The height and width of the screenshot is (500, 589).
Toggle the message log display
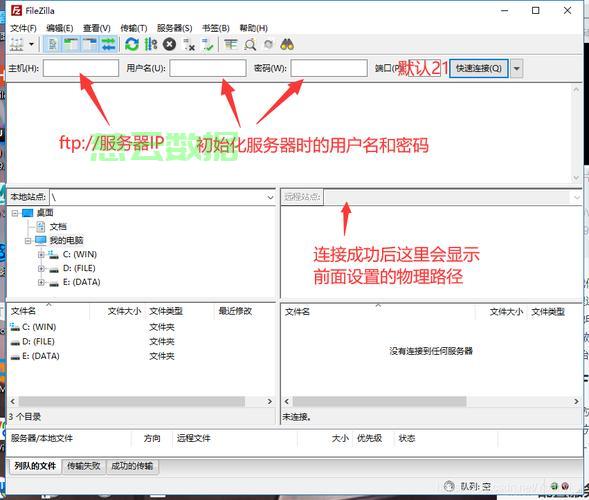coord(53,45)
